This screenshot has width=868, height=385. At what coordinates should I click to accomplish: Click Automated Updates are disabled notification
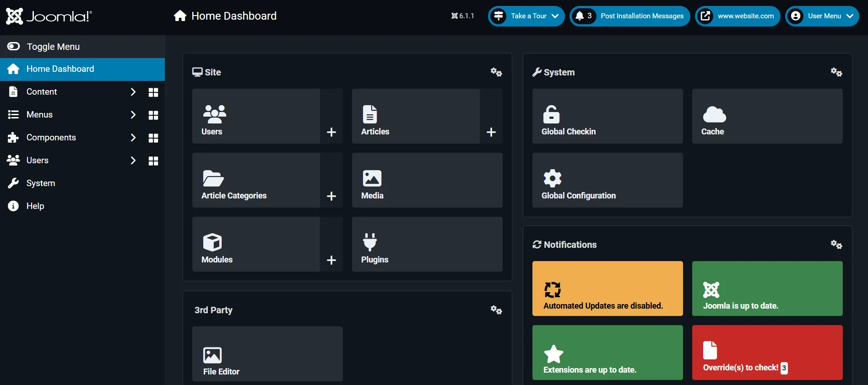pos(608,289)
